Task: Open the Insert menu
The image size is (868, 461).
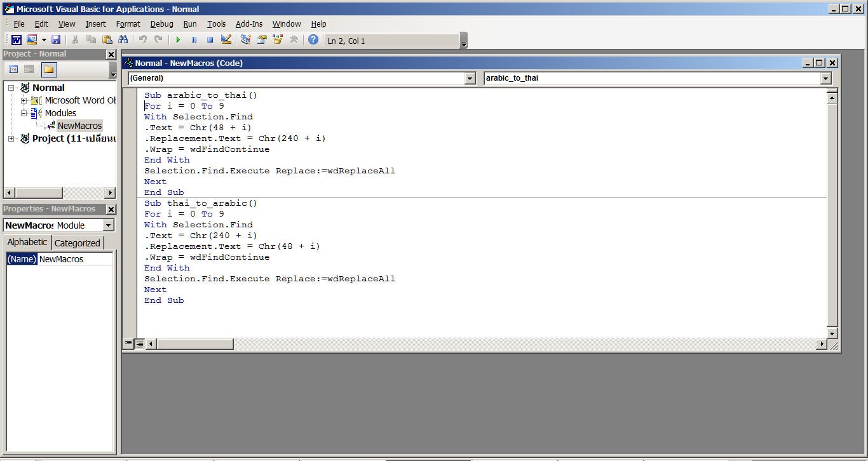Action: tap(96, 24)
